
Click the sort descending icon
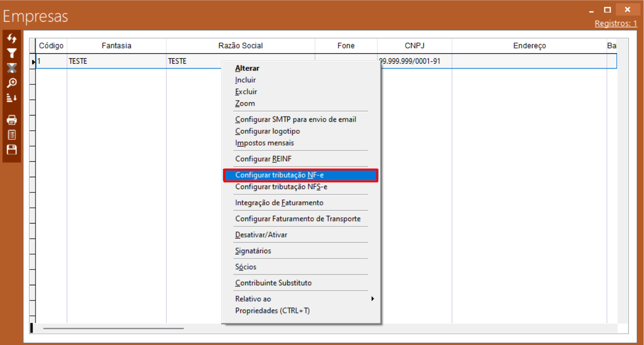[12, 98]
